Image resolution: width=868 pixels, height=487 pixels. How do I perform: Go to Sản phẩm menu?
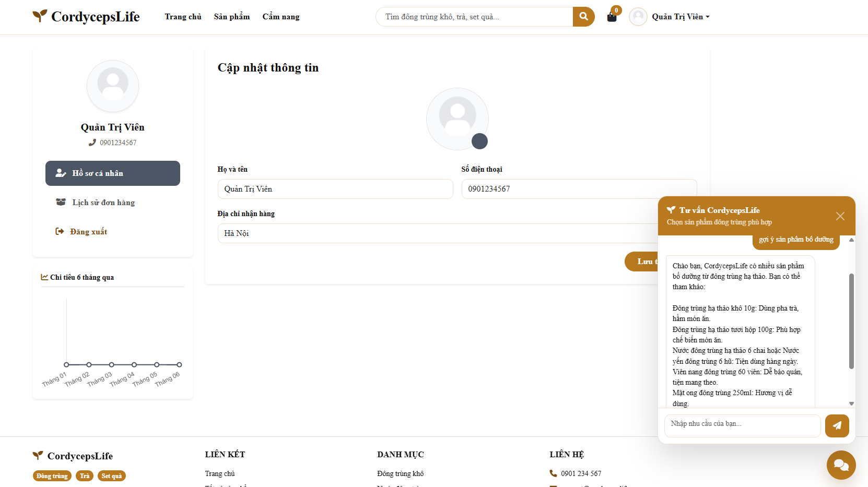click(x=232, y=17)
